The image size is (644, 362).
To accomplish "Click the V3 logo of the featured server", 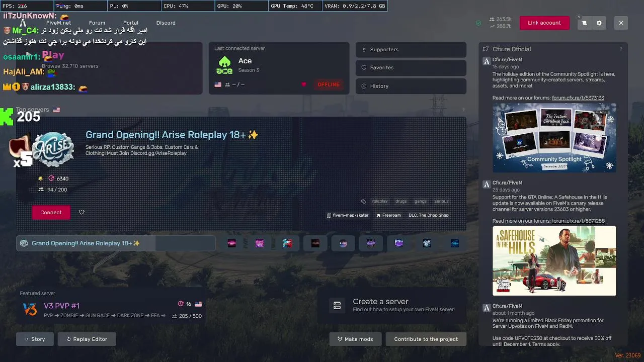I will 30,309.
